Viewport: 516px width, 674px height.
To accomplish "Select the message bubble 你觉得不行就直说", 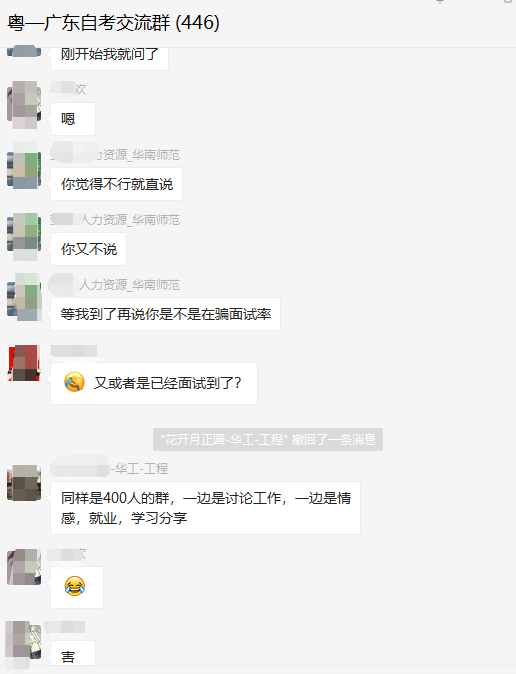I will click(x=117, y=184).
